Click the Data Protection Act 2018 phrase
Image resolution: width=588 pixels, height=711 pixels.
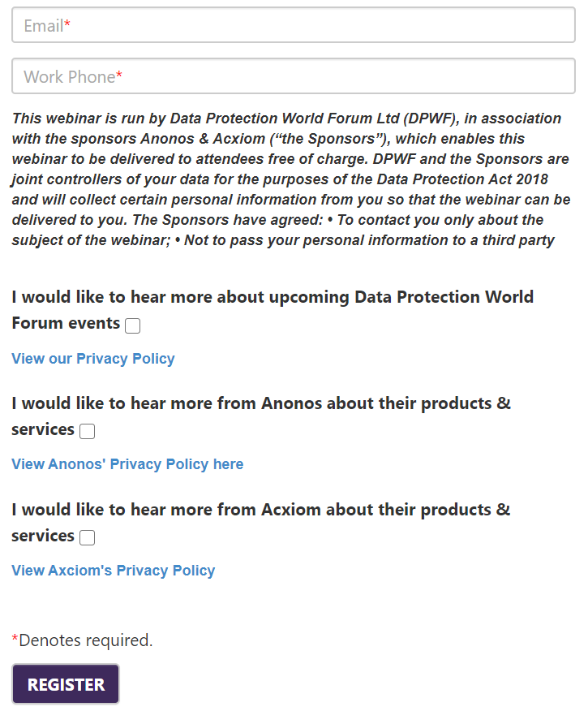pos(462,179)
